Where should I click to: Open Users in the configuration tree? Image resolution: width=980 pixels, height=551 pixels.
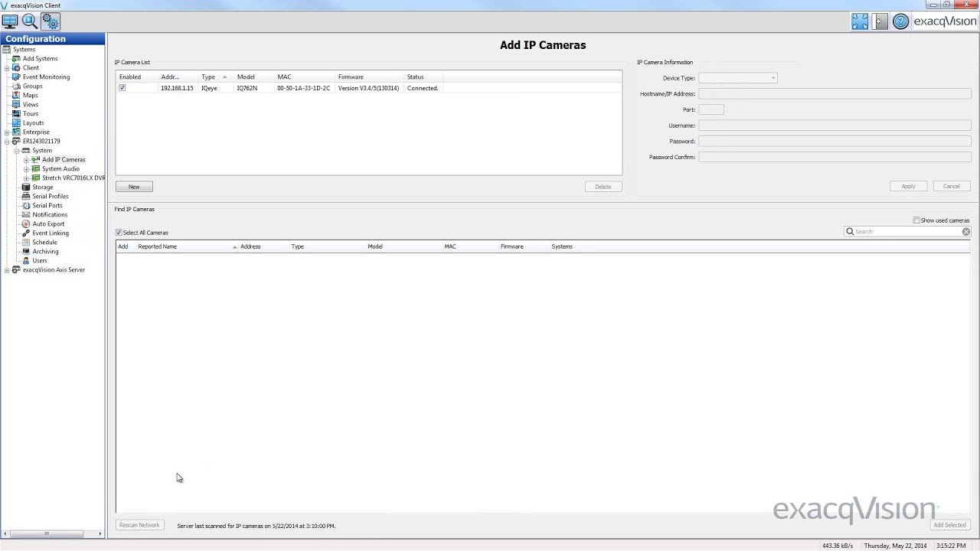coord(39,261)
